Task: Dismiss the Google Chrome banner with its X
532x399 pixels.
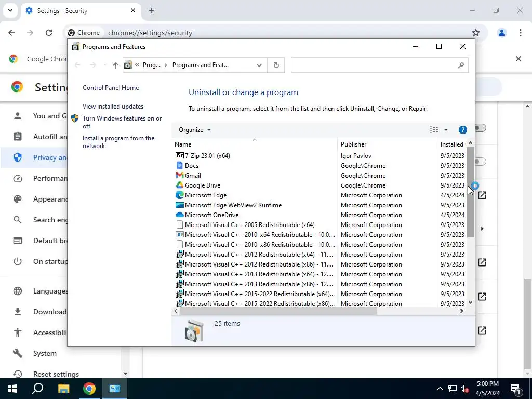Action: point(518,59)
